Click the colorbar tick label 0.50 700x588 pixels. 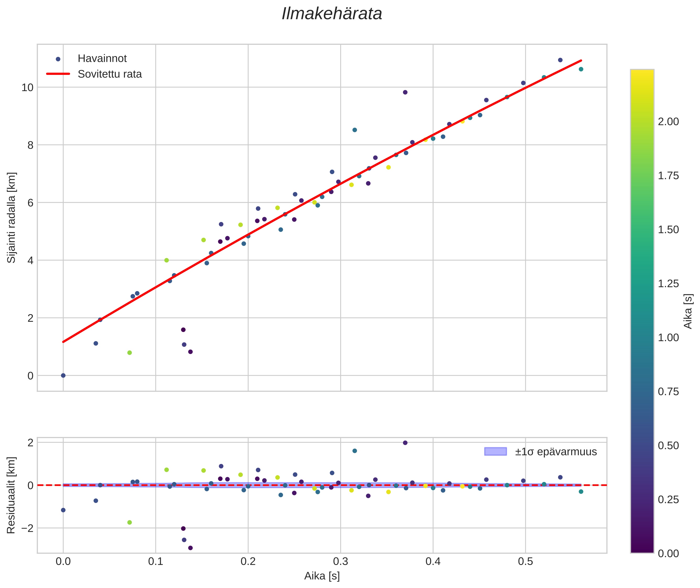pyautogui.click(x=668, y=446)
